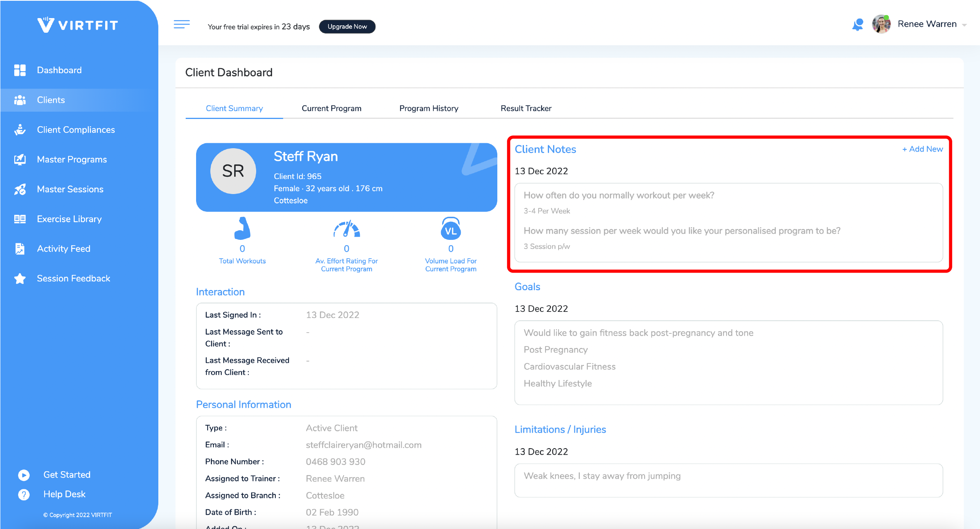Click the email steffclaireryan@hotmail.com
The image size is (980, 529).
pos(364,445)
